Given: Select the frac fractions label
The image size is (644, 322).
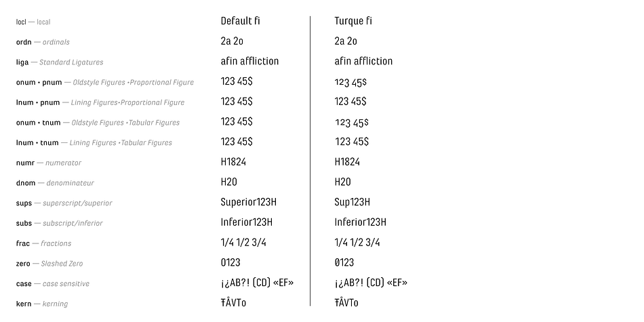Looking at the screenshot, I should point(43,243).
